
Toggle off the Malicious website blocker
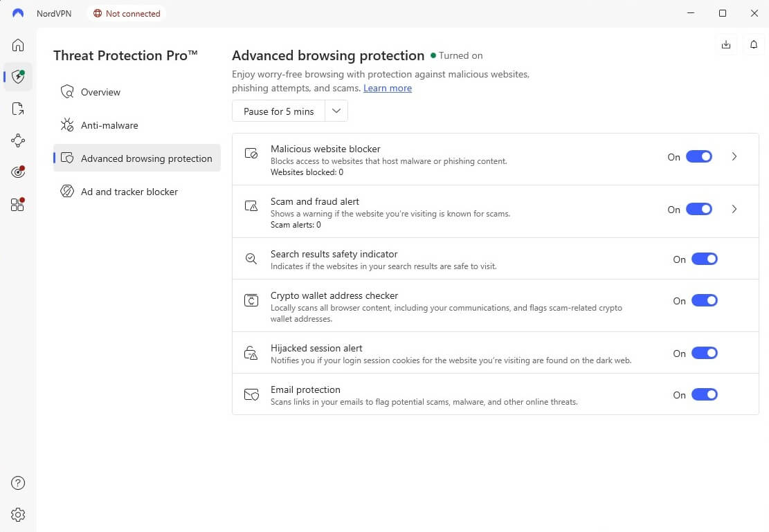[x=699, y=156]
